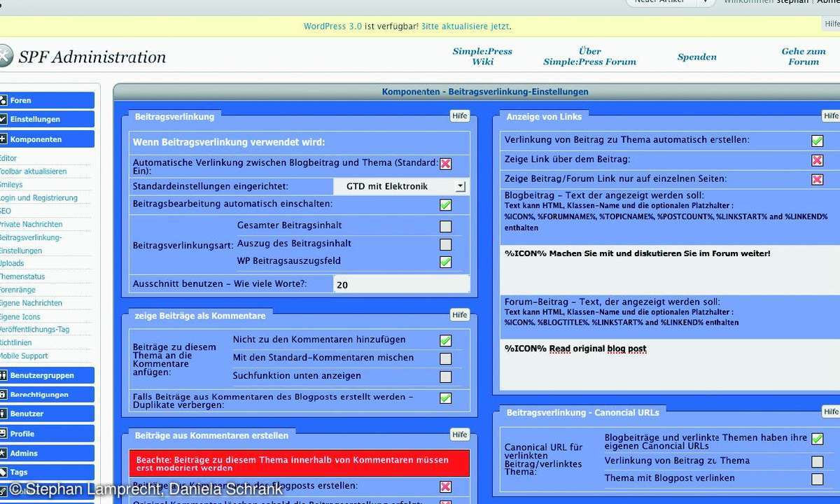Open Login und Registrierung settings
Image resolution: width=840 pixels, height=504 pixels.
click(x=38, y=198)
